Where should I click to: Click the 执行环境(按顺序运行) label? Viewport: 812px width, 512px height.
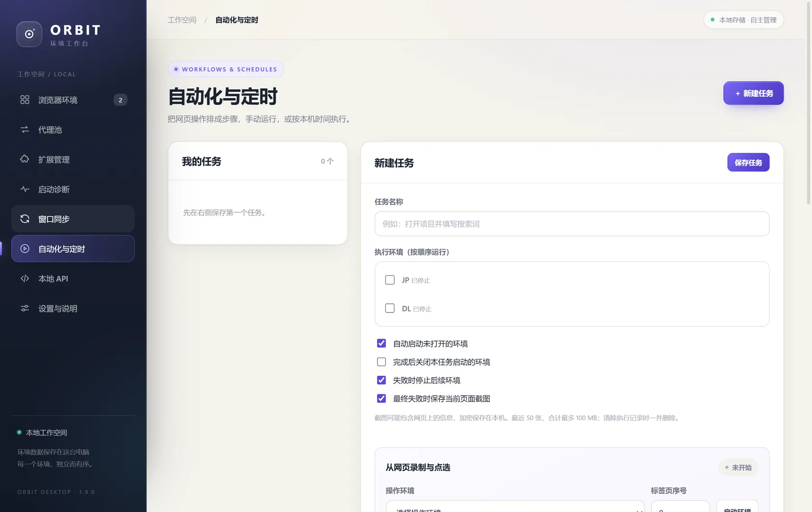point(412,252)
